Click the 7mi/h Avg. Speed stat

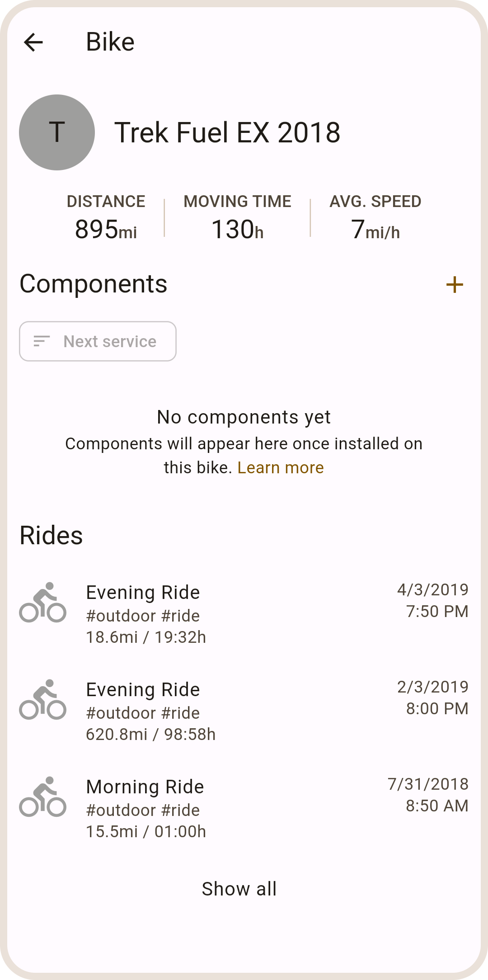click(x=375, y=218)
